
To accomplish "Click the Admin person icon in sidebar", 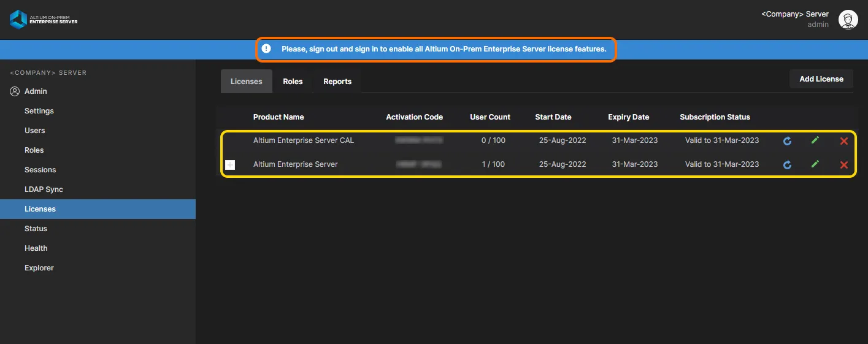I will [x=15, y=91].
